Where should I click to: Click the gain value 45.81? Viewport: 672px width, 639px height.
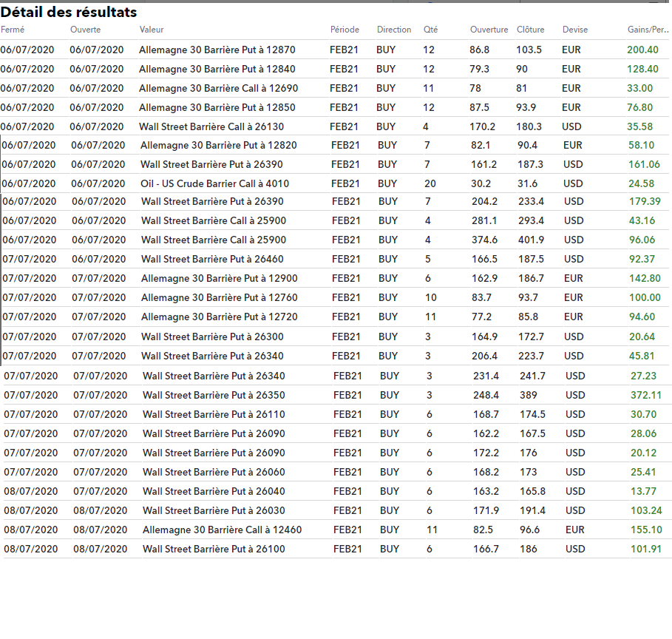coord(642,356)
